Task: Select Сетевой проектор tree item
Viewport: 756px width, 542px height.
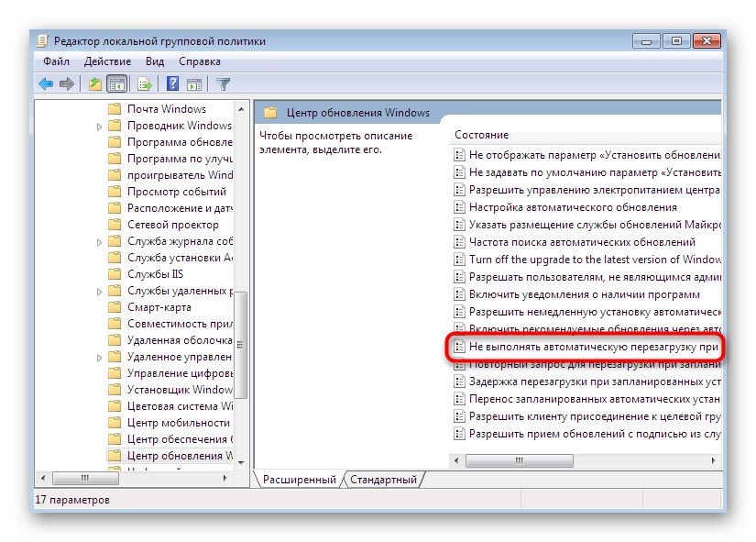Action: [x=172, y=225]
